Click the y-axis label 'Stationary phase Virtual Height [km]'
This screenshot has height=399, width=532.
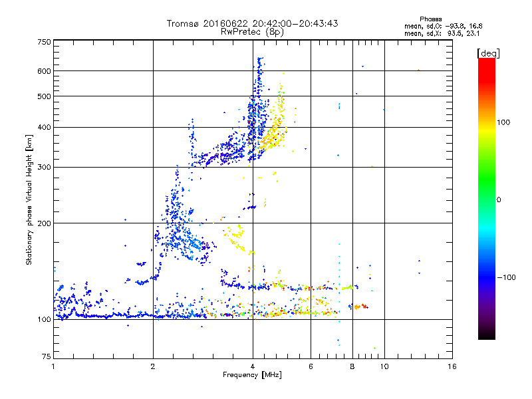(29, 200)
